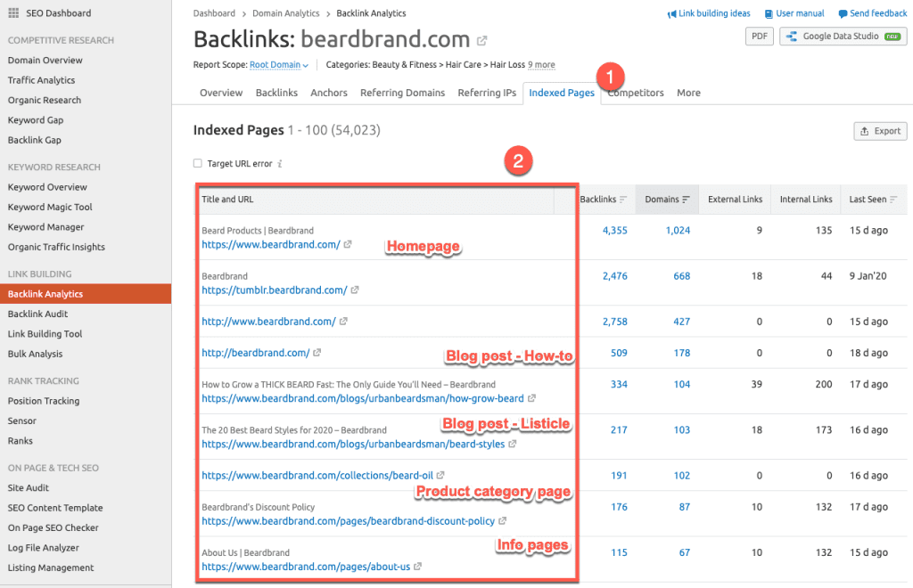Viewport: 913px width, 588px height.
Task: Enable the Target URL error checkbox
Action: (x=198, y=164)
